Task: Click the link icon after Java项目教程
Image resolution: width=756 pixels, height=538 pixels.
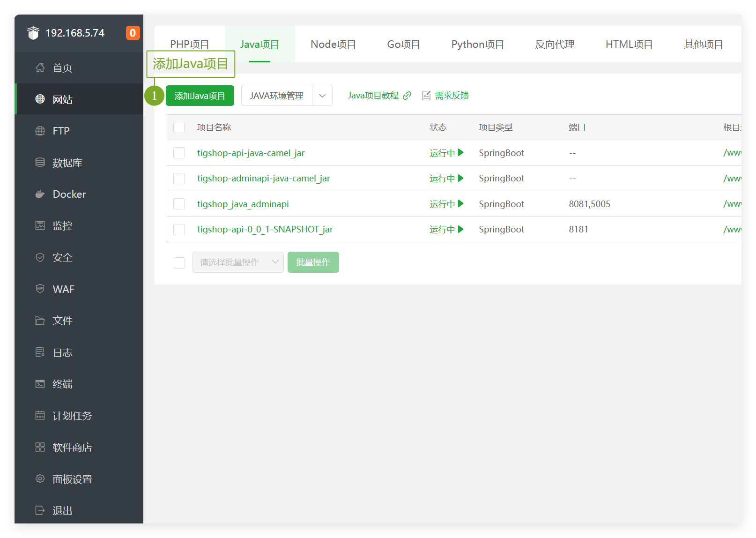Action: point(407,96)
